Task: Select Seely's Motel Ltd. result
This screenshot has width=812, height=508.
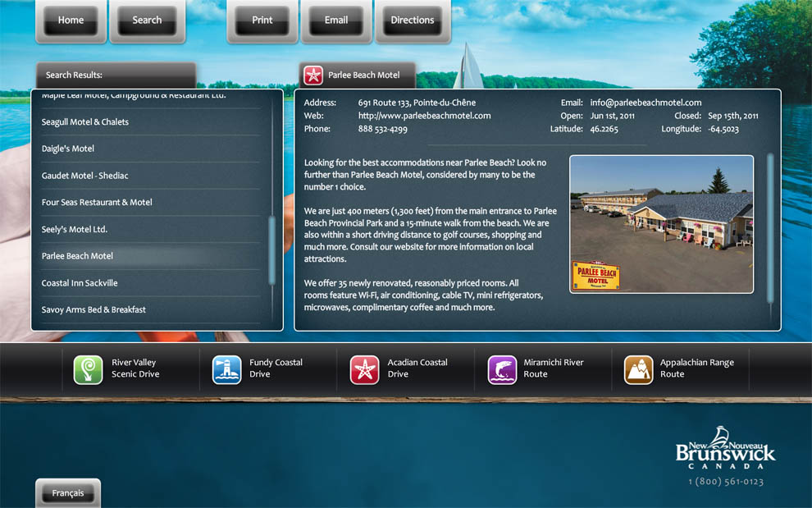Action: tap(151, 229)
